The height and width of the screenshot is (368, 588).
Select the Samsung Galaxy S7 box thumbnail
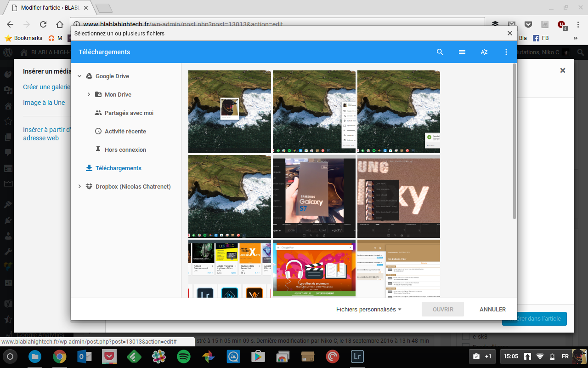tap(314, 196)
